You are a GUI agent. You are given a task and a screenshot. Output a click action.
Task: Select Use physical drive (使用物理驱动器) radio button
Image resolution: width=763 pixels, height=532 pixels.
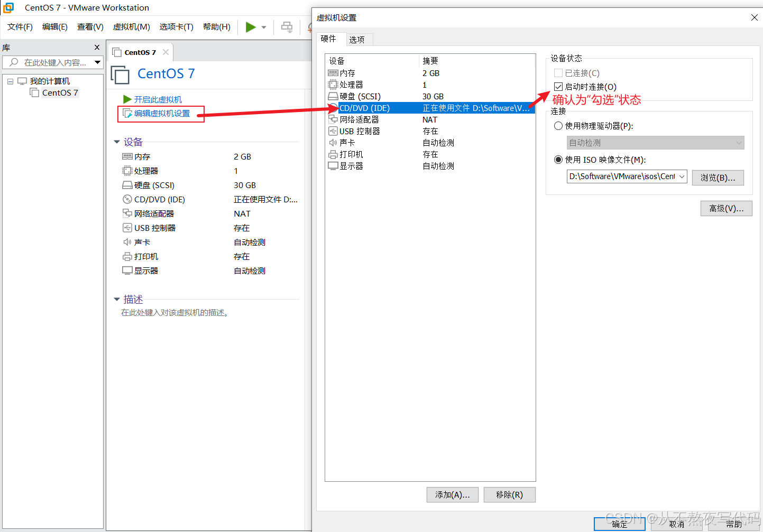[558, 126]
